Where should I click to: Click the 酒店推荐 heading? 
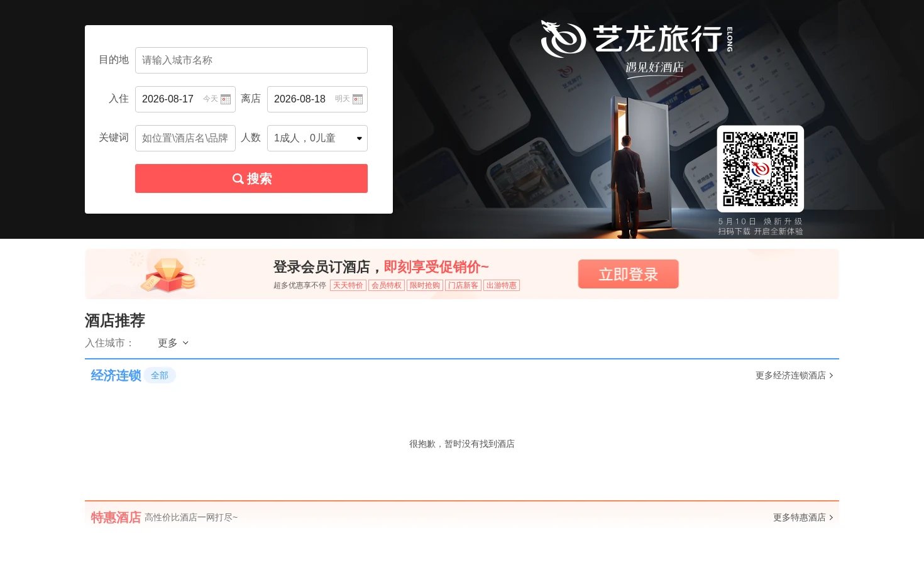coord(115,321)
